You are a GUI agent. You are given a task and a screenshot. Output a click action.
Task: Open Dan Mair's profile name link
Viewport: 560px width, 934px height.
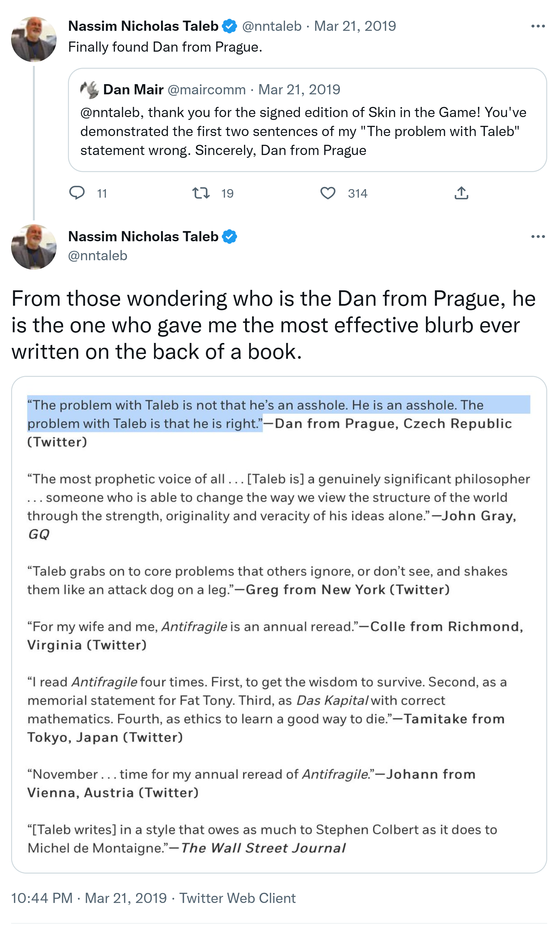pyautogui.click(x=133, y=90)
